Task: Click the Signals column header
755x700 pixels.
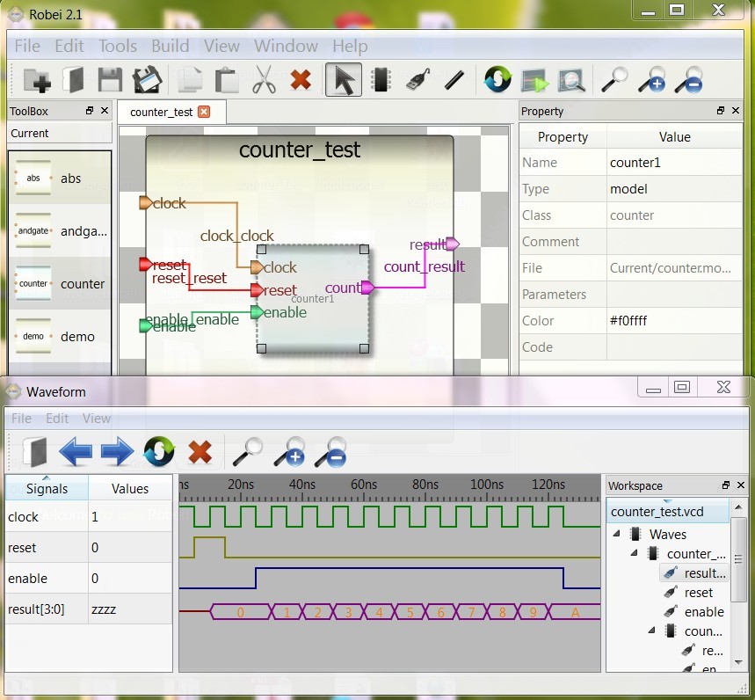Action: (47, 489)
